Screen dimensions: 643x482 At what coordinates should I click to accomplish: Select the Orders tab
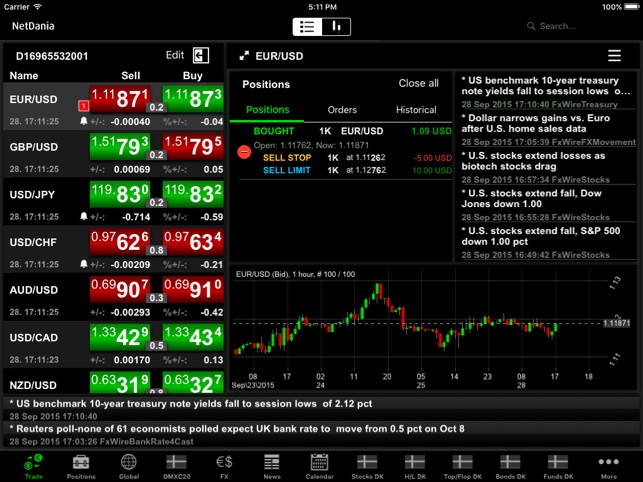coord(342,110)
